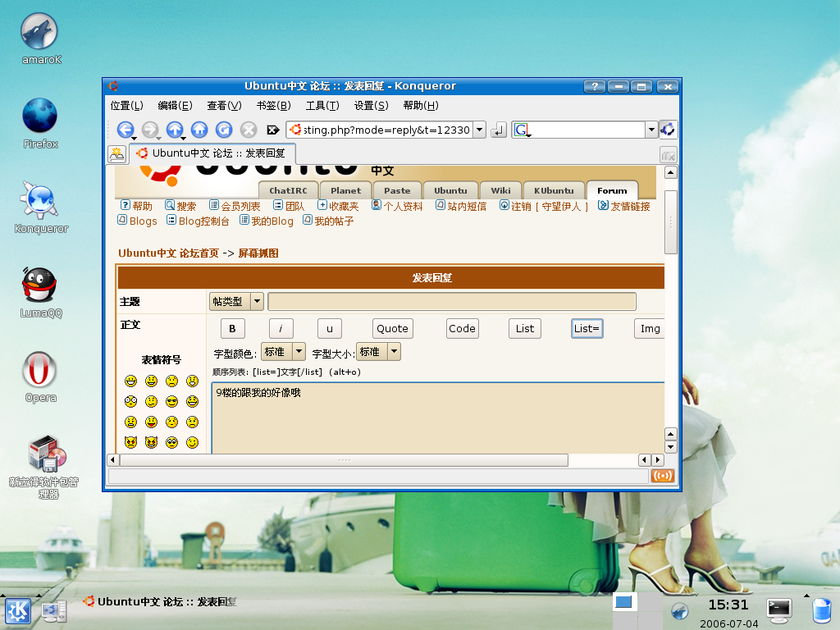Click the show desktop panel icon
Image resolution: width=840 pixels, height=630 pixels.
point(53,612)
